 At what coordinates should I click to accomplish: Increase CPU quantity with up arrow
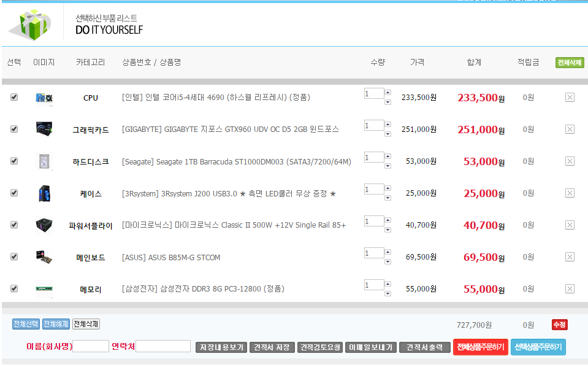coord(388,92)
